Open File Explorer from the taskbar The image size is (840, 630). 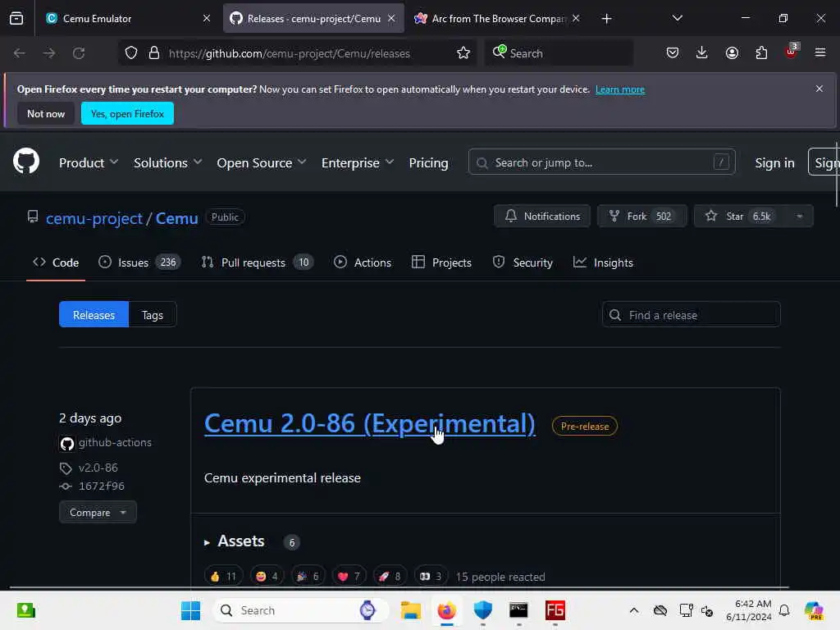point(411,610)
